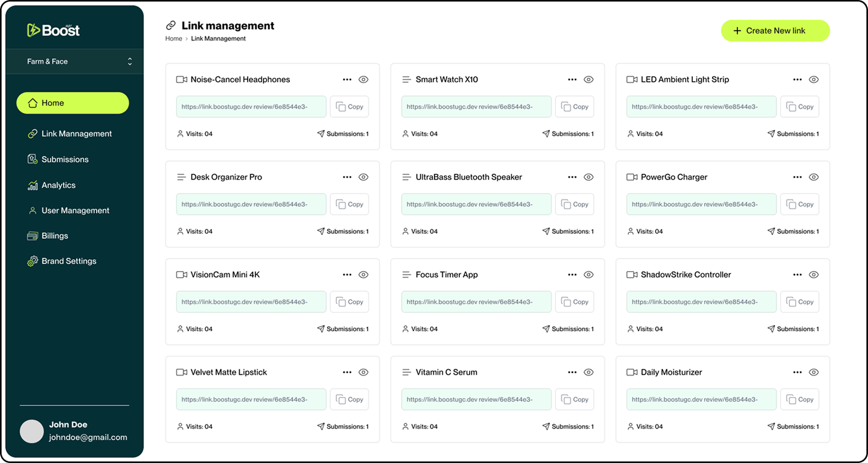Click the video icon beside ShadowStrike Controller
Image resolution: width=868 pixels, height=463 pixels.
click(632, 275)
